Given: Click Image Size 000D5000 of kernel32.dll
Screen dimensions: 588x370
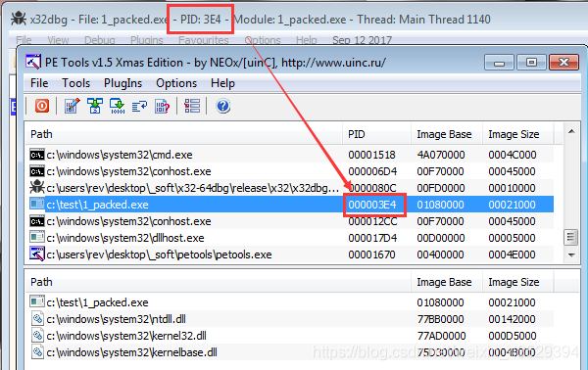Looking at the screenshot, I should [513, 336].
